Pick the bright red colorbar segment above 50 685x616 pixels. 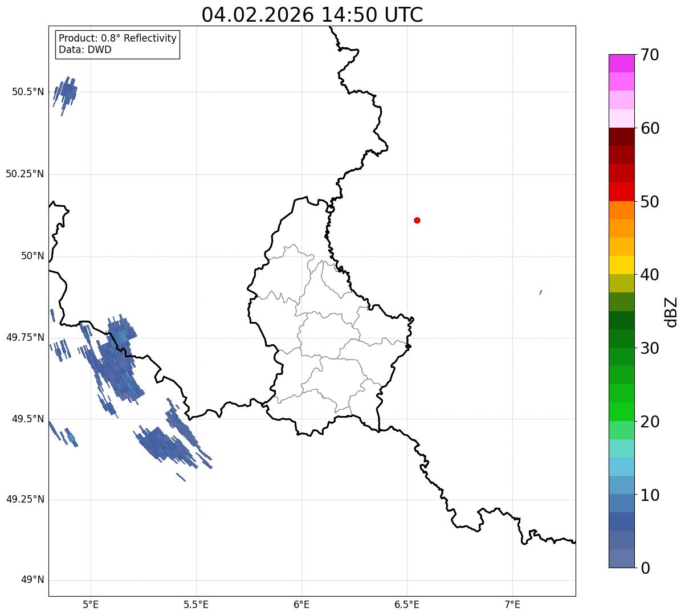tap(621, 191)
